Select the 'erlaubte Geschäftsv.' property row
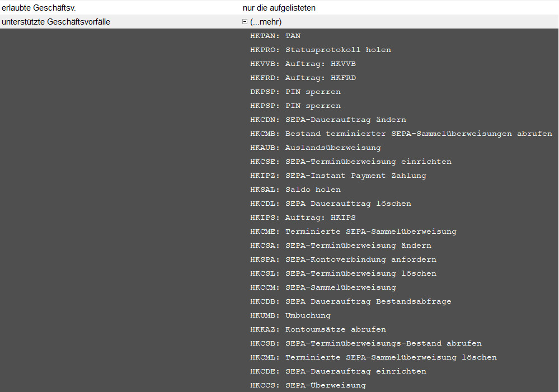This screenshot has width=559, height=392. tap(39, 8)
